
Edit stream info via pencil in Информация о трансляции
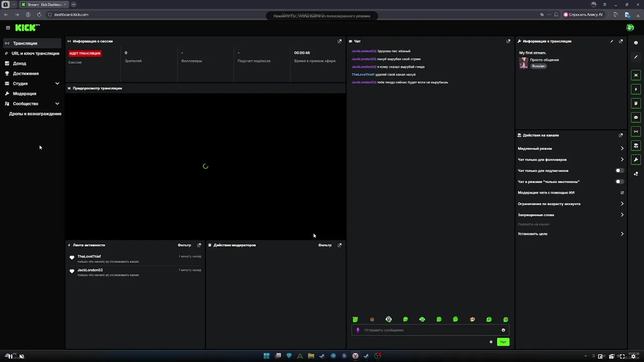pyautogui.click(x=612, y=41)
